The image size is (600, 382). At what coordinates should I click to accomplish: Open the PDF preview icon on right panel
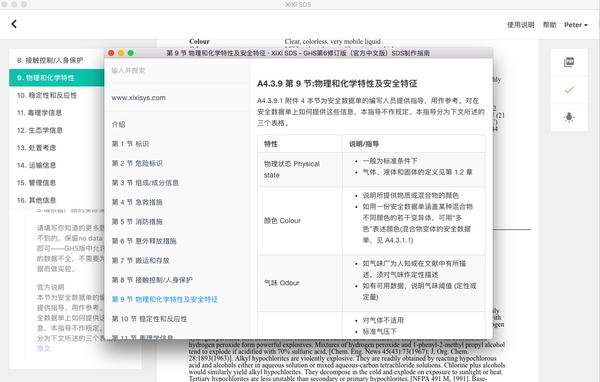569,62
